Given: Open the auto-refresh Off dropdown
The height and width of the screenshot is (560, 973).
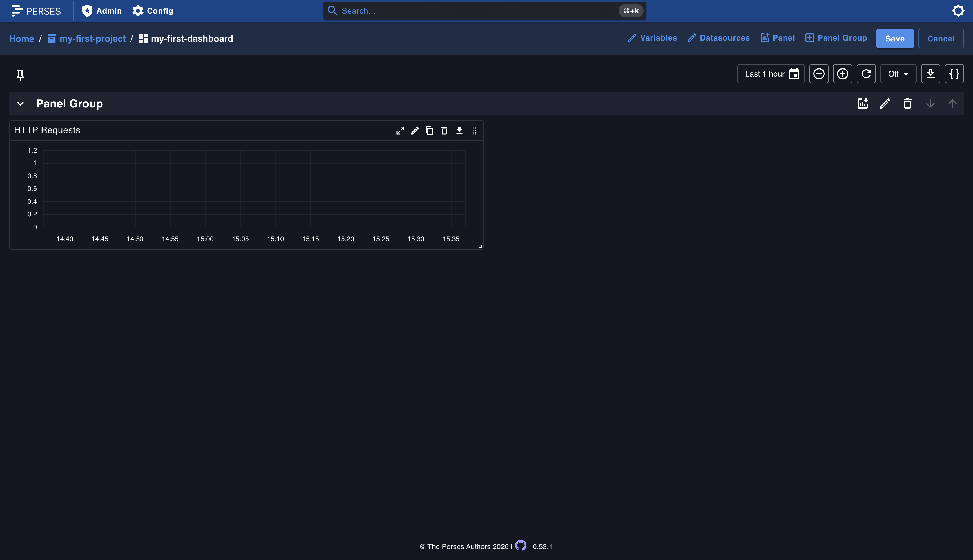Looking at the screenshot, I should [898, 74].
